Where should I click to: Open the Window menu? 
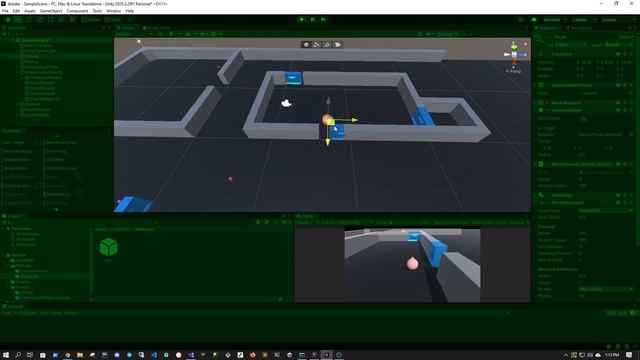[113, 11]
